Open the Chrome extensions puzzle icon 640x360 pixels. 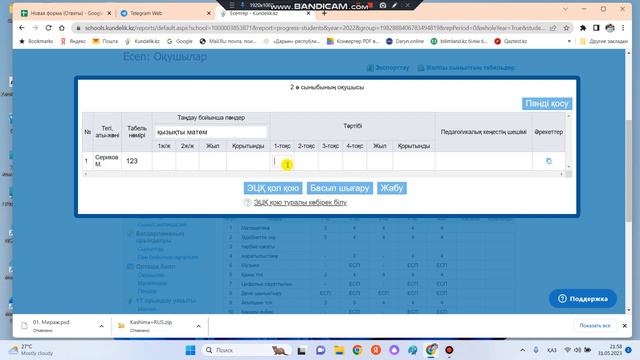[583, 28]
